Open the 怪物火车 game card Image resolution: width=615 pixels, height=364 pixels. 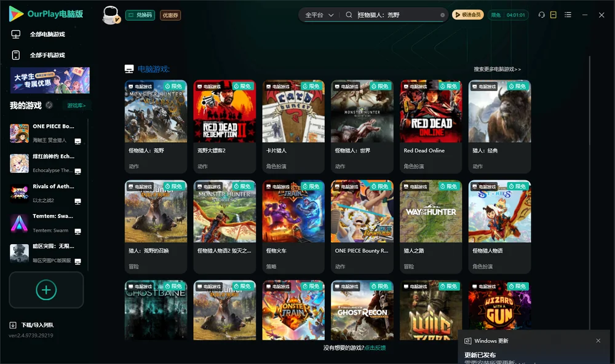tap(293, 226)
